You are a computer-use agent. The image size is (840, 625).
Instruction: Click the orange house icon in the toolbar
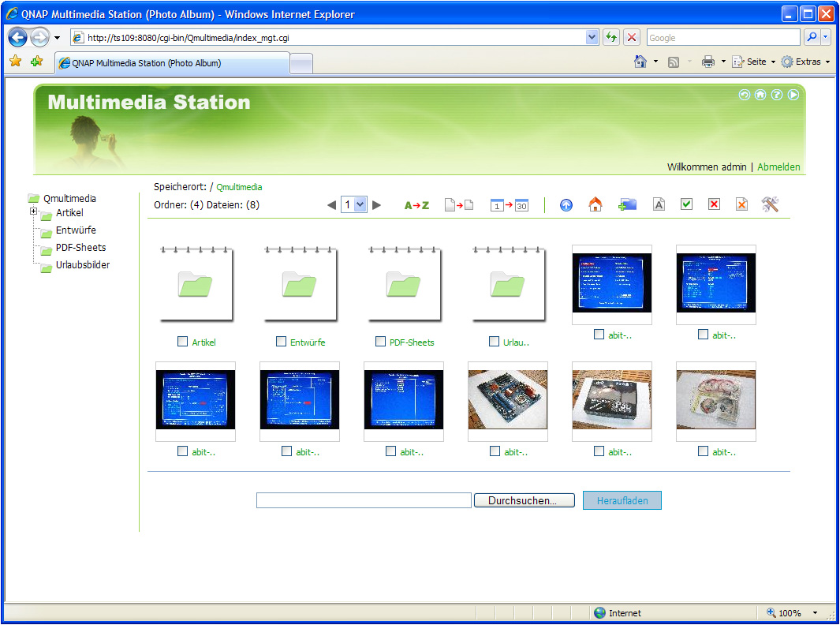pyautogui.click(x=595, y=205)
